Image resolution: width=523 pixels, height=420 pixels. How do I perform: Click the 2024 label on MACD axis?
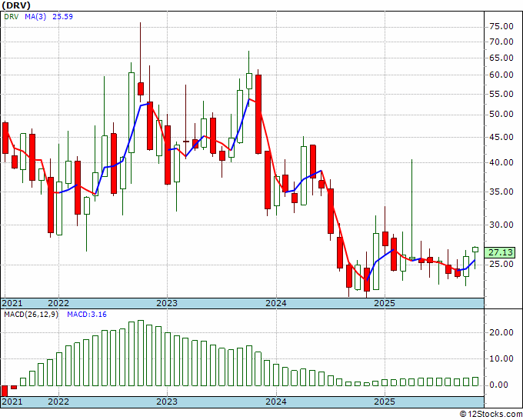276,402
